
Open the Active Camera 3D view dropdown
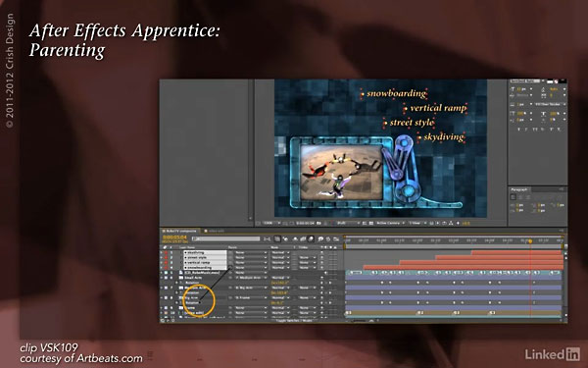click(x=390, y=223)
